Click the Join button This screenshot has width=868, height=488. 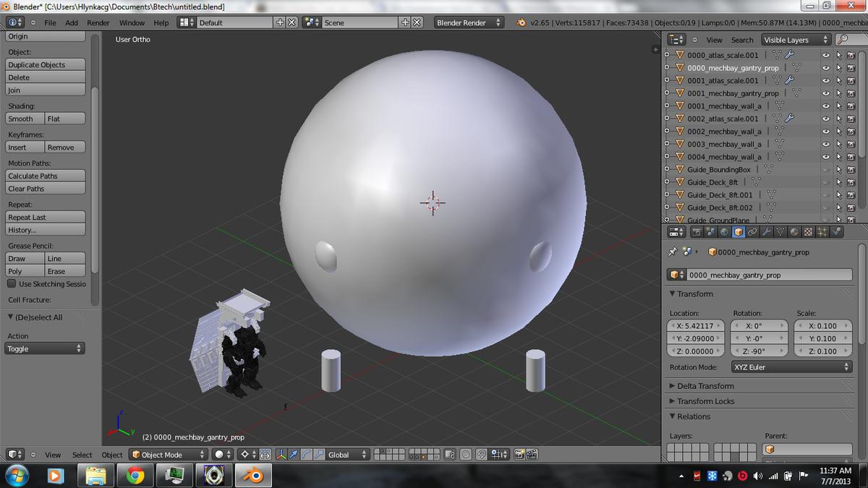click(45, 90)
